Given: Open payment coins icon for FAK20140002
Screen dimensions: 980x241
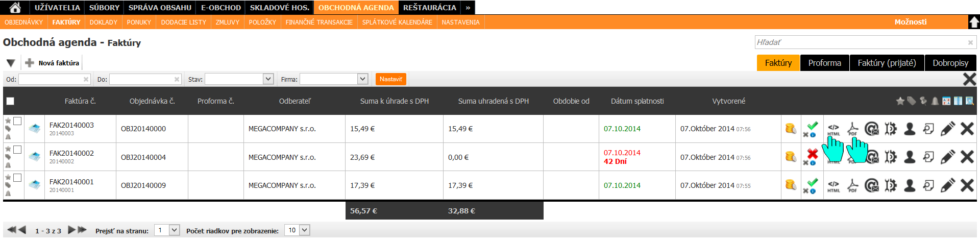Looking at the screenshot, I should click(791, 157).
